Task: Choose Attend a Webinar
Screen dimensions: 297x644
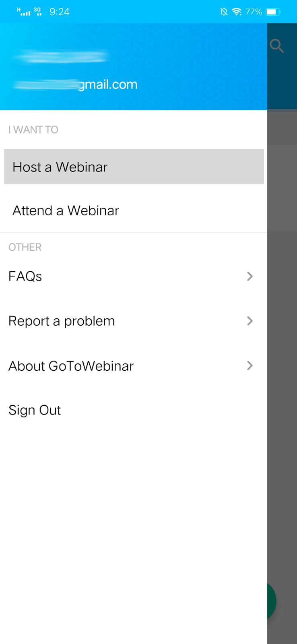Action: click(66, 211)
